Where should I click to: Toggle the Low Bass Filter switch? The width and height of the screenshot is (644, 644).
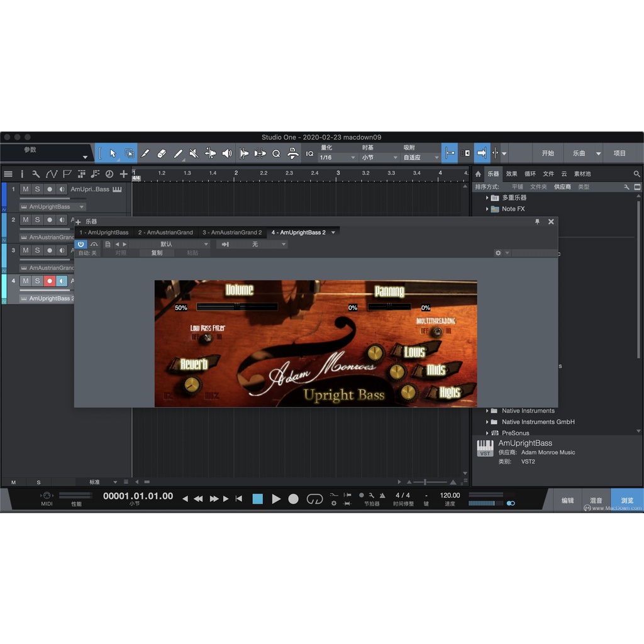coord(208,338)
